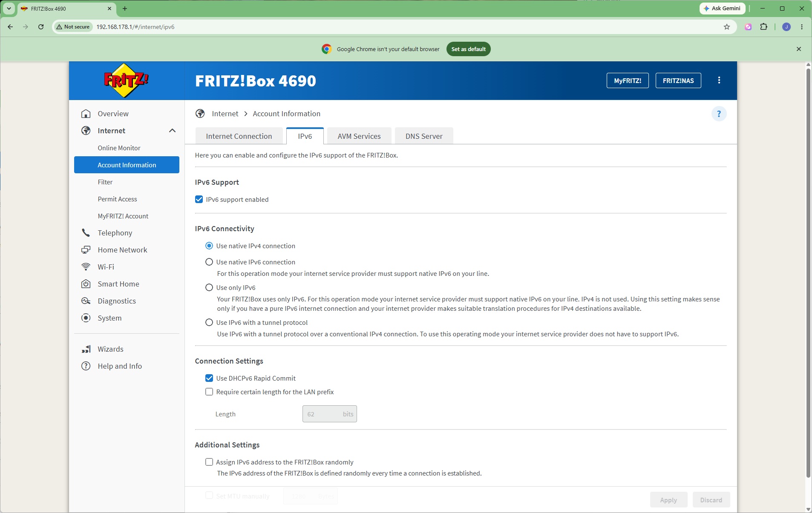Go back with the browser back arrow
Screen dimensions: 812x513
[x=10, y=27]
